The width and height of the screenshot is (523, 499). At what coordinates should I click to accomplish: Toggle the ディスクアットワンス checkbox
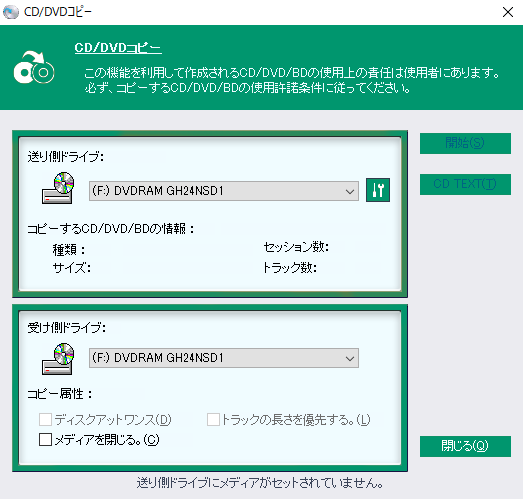click(x=45, y=420)
